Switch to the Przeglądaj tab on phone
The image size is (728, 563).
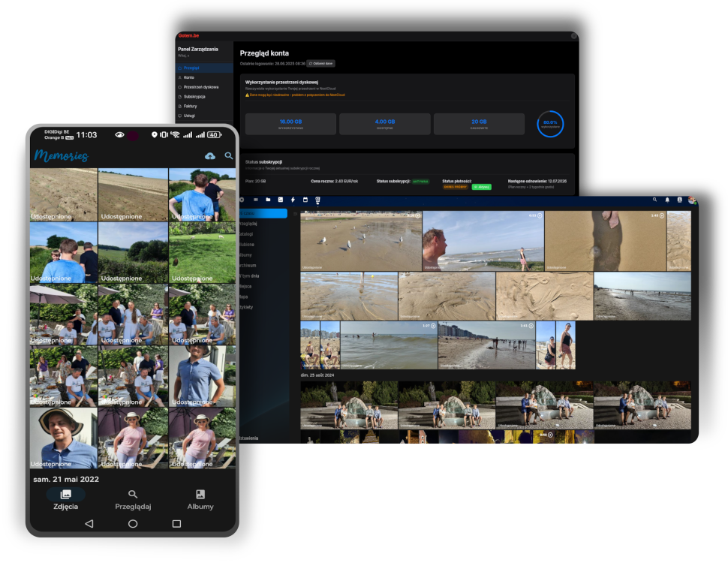(x=133, y=499)
